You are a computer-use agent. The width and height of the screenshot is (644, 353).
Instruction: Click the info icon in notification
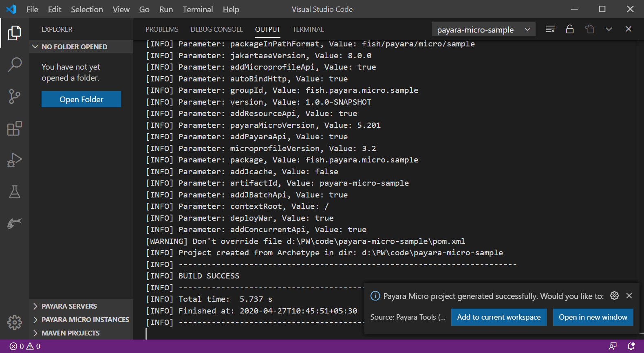coord(375,296)
